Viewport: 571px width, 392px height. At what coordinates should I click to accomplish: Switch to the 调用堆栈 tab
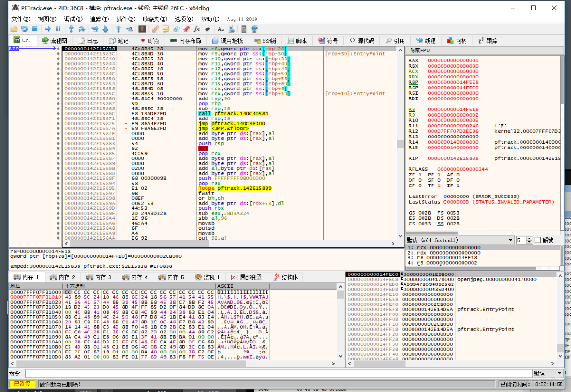[x=228, y=40]
